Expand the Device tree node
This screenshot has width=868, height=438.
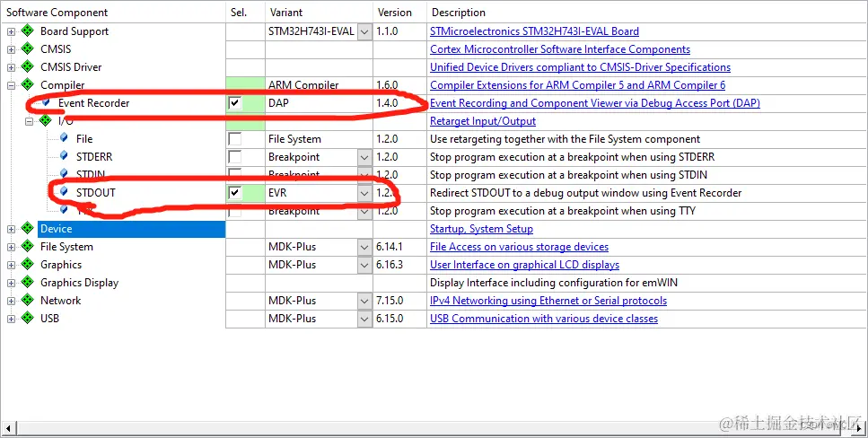point(11,229)
